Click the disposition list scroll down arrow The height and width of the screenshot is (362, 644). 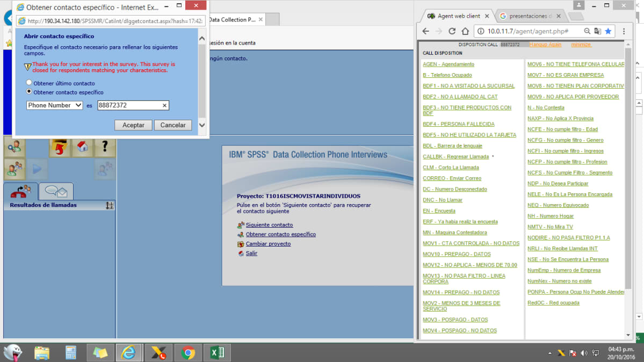pyautogui.click(x=628, y=335)
